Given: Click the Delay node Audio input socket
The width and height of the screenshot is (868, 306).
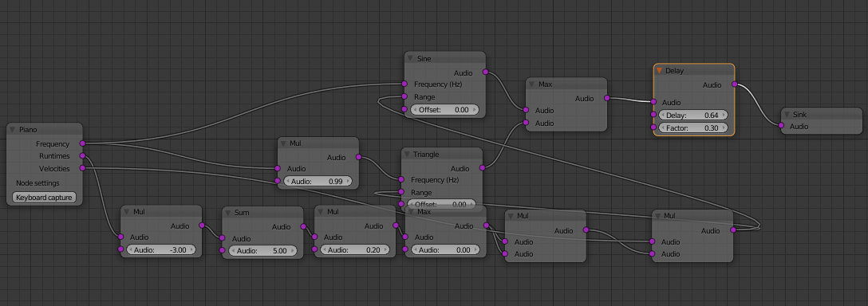Looking at the screenshot, I should point(653,102).
